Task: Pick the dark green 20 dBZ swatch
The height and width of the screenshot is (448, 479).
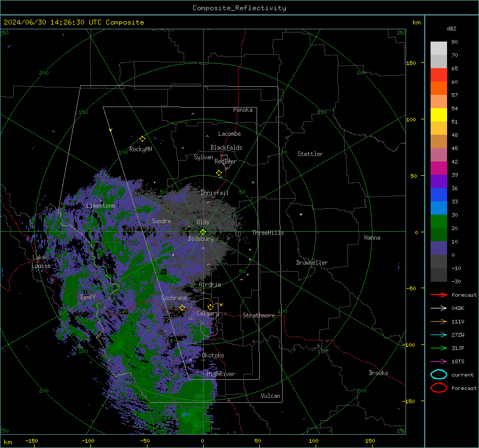Action: click(x=439, y=234)
